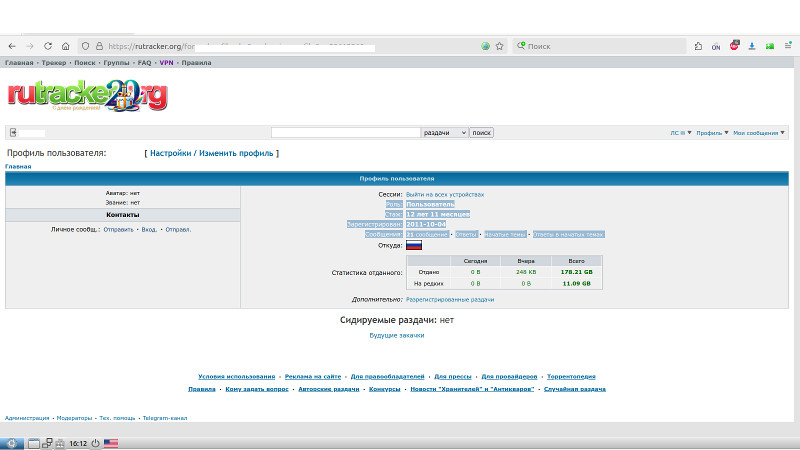Open the Начатые темы link

505,234
